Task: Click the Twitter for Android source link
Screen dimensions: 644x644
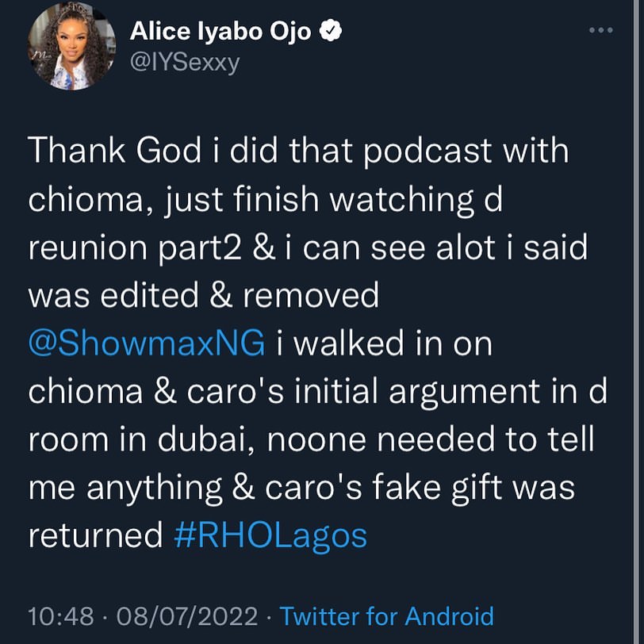Action: click(387, 615)
